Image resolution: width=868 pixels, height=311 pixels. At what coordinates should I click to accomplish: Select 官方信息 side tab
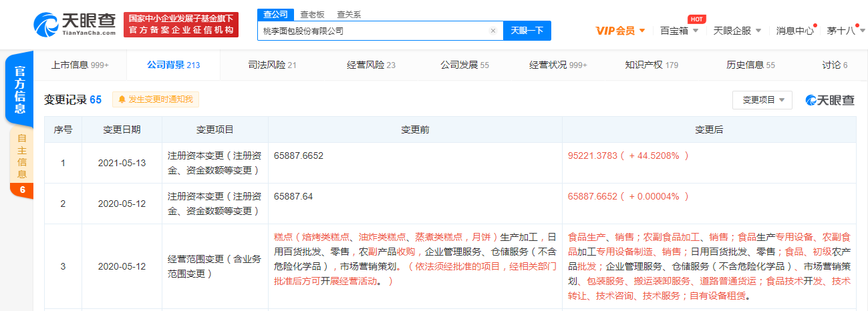click(x=21, y=90)
